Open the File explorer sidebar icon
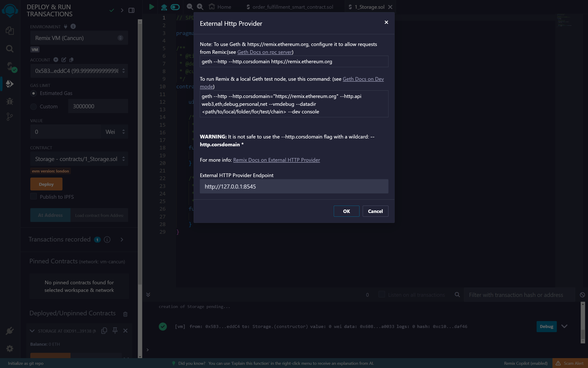588x368 pixels. pos(10,31)
